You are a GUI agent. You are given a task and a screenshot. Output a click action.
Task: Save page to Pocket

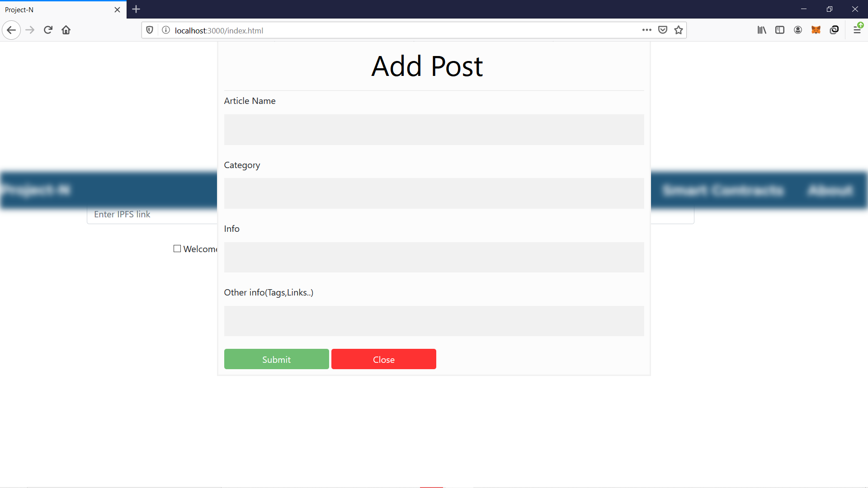(x=663, y=30)
